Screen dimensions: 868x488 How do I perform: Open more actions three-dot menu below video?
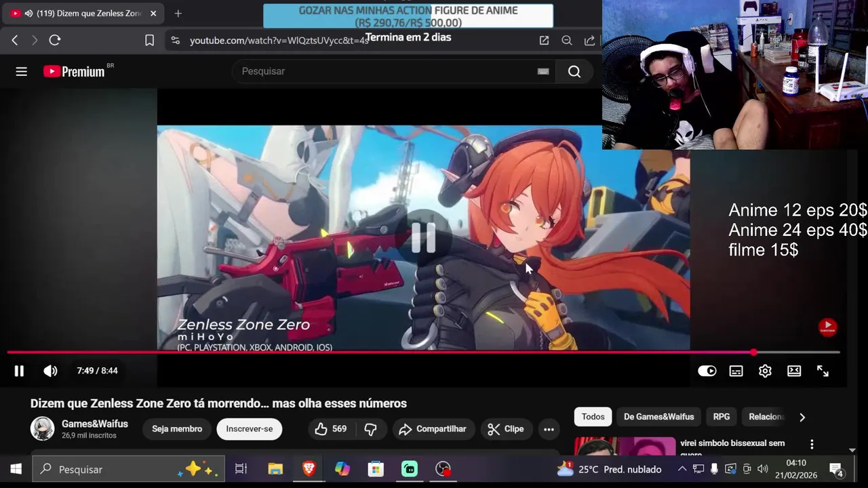click(549, 429)
